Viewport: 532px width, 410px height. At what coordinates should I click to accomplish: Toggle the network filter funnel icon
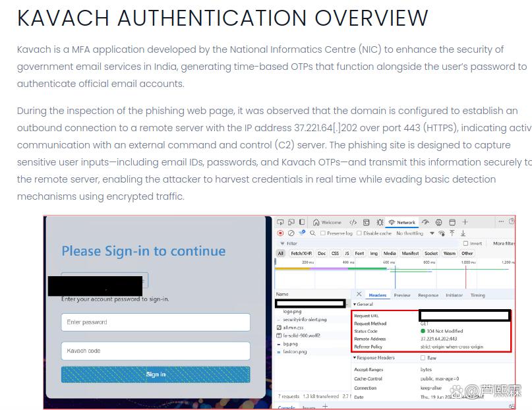pyautogui.click(x=302, y=233)
